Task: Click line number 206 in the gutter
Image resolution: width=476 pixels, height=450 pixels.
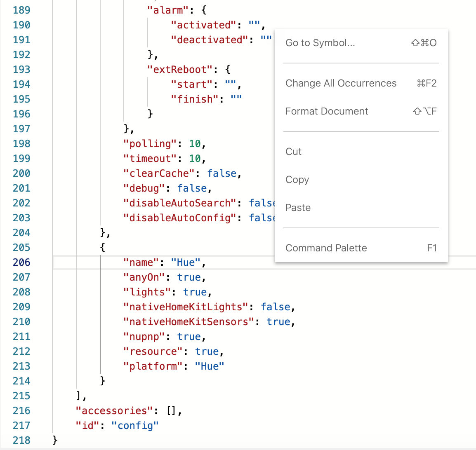Action: click(21, 262)
